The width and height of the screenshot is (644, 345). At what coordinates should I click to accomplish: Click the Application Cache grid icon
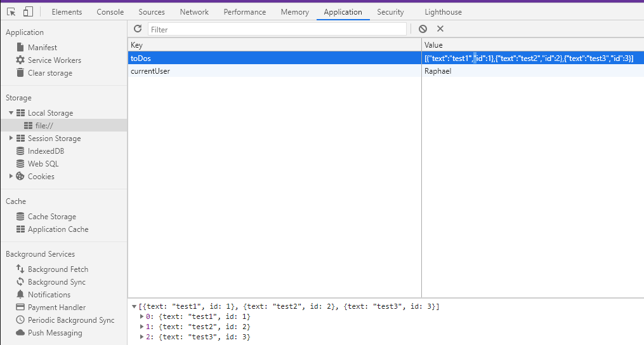pos(20,229)
